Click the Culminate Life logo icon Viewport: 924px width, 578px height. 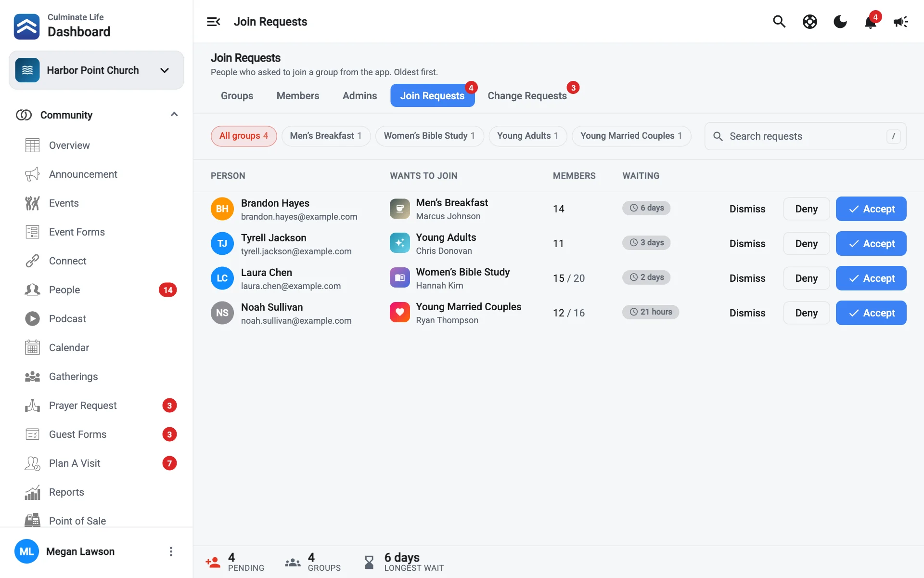click(x=26, y=26)
